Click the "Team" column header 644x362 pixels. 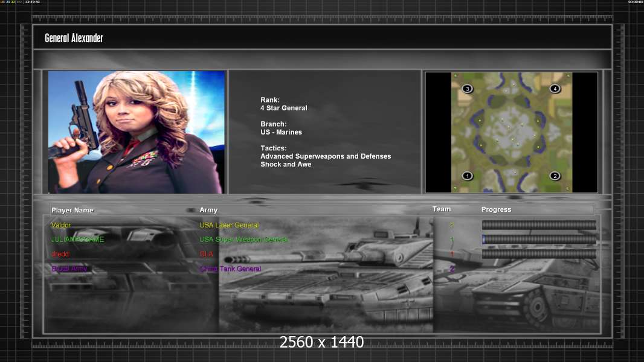442,209
